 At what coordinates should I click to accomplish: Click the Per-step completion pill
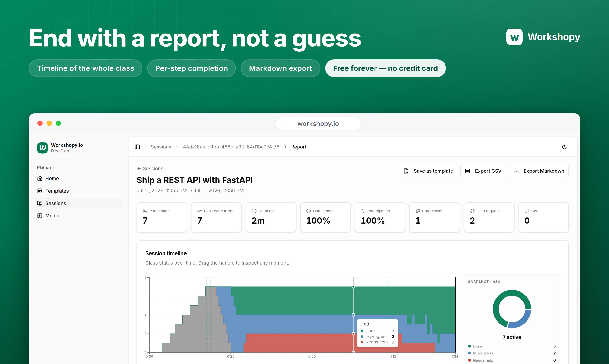coord(192,68)
